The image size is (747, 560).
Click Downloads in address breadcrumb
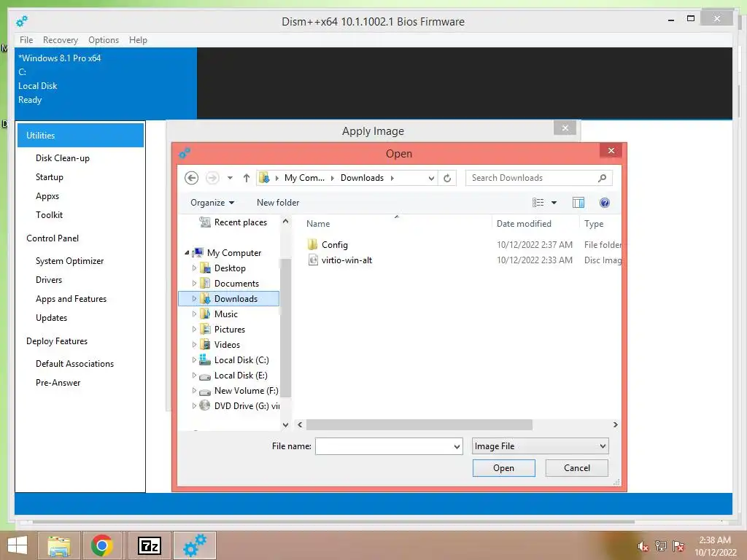point(362,178)
